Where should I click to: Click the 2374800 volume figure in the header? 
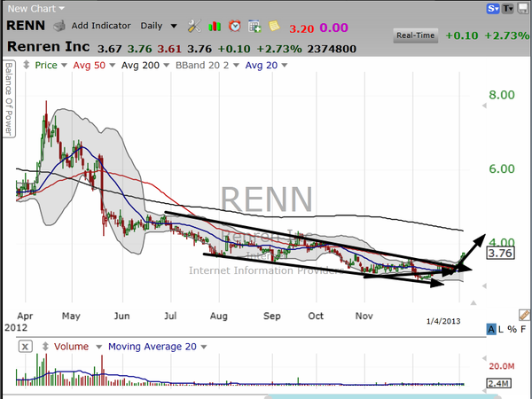(x=332, y=49)
